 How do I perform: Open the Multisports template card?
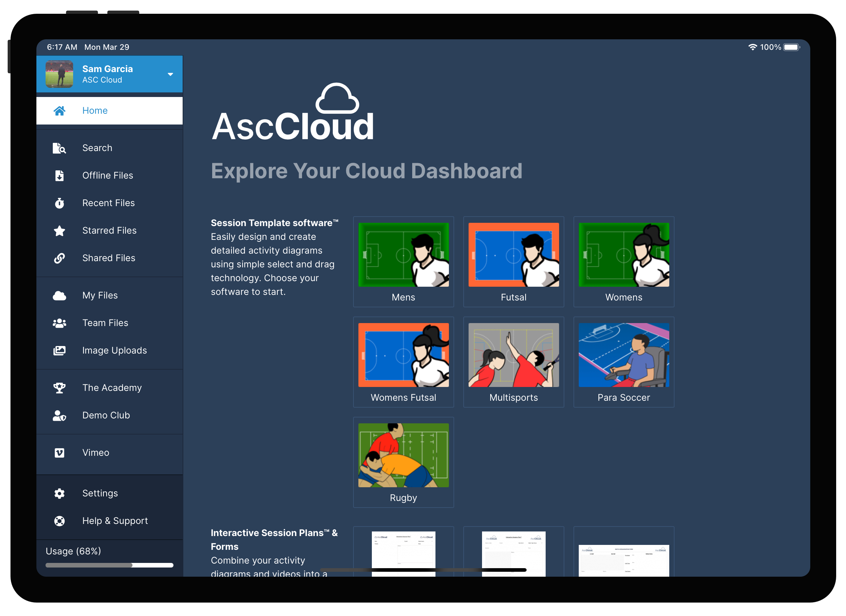pyautogui.click(x=514, y=362)
